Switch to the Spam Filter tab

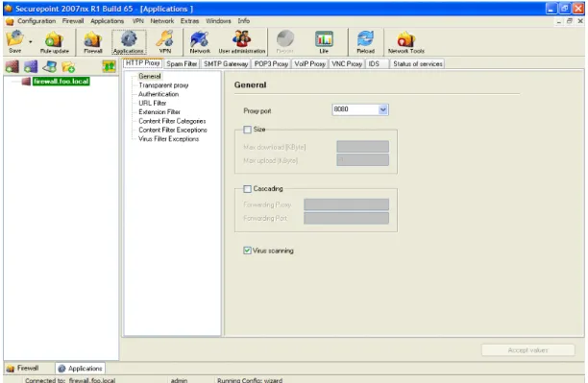(x=182, y=63)
